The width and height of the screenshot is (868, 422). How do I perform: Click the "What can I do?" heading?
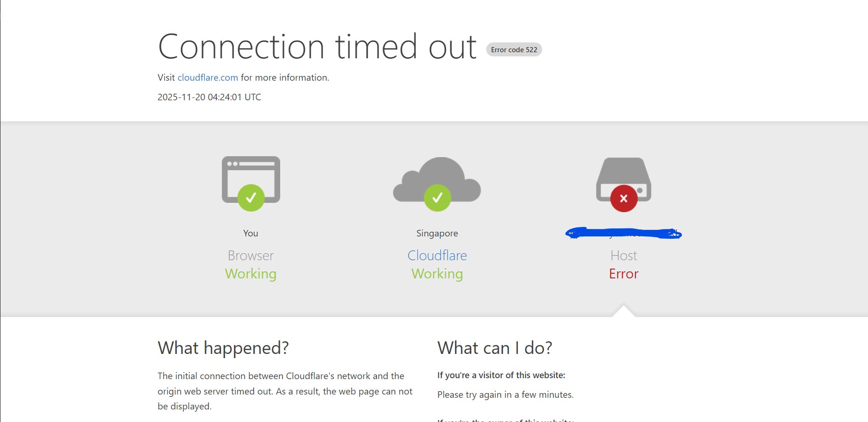point(495,348)
